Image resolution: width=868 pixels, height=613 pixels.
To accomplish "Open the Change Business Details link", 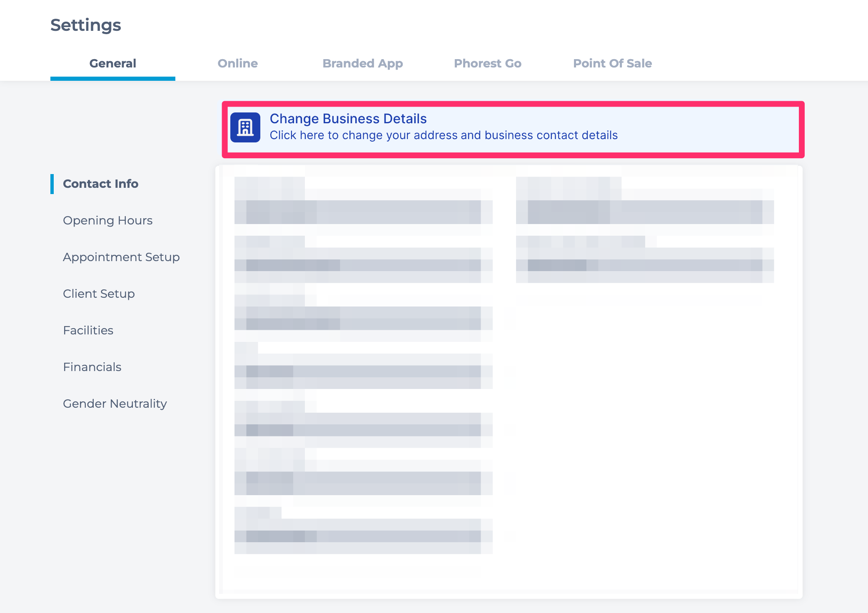I will coord(348,119).
